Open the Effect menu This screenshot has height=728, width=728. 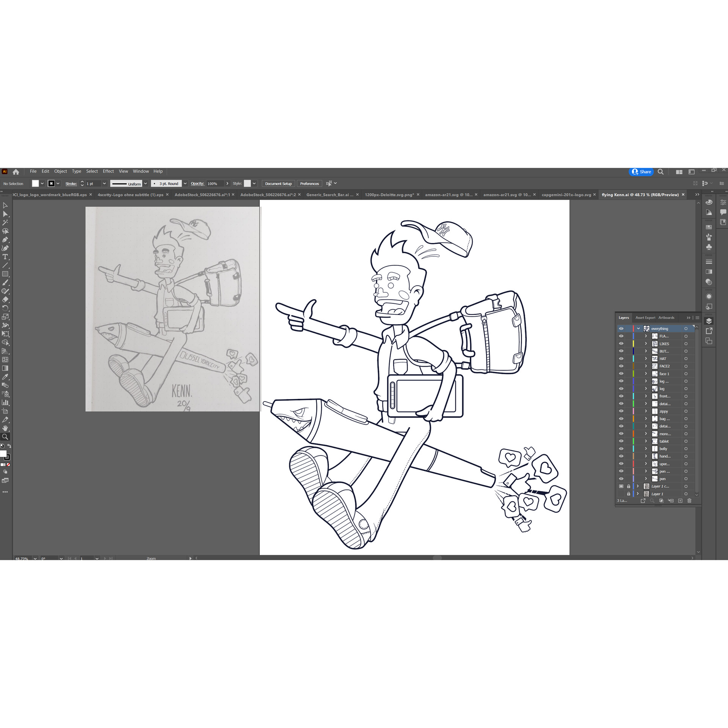(x=108, y=171)
